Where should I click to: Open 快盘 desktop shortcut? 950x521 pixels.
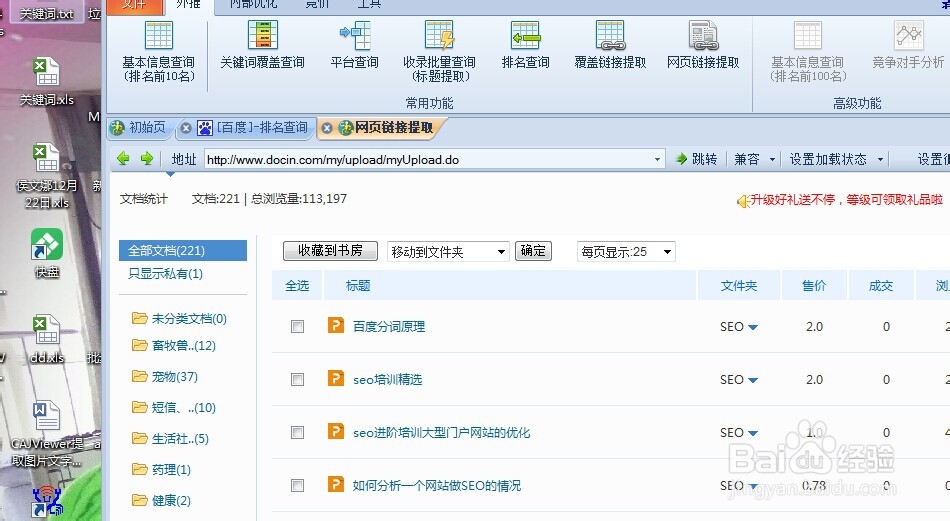tap(47, 253)
